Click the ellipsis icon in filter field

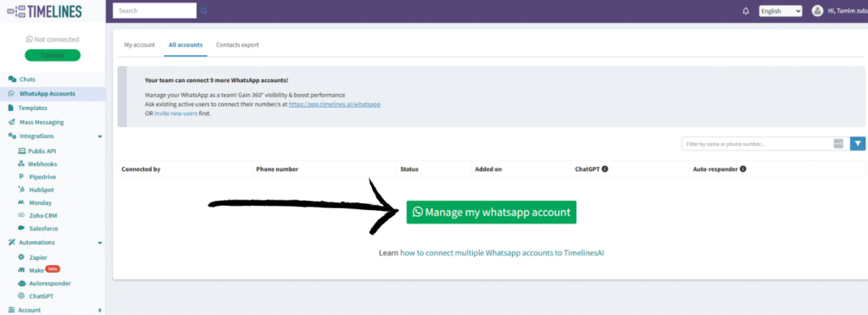click(838, 144)
